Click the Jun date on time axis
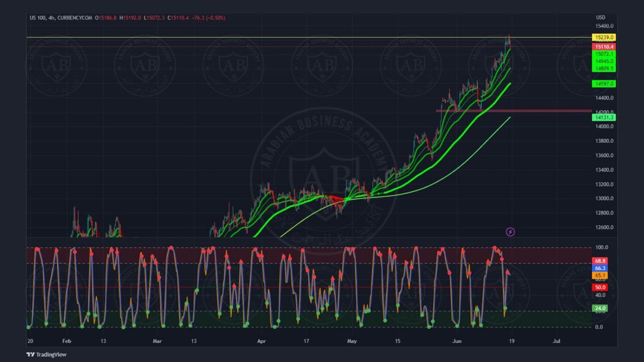This screenshot has height=362, width=644. pos(456,341)
